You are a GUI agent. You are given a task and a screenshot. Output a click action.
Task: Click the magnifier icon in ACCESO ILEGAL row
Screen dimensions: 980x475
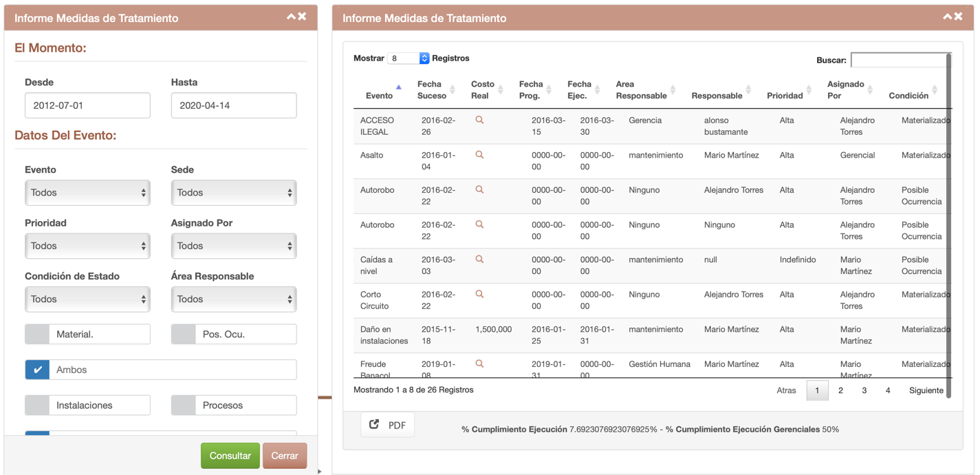[x=479, y=120]
